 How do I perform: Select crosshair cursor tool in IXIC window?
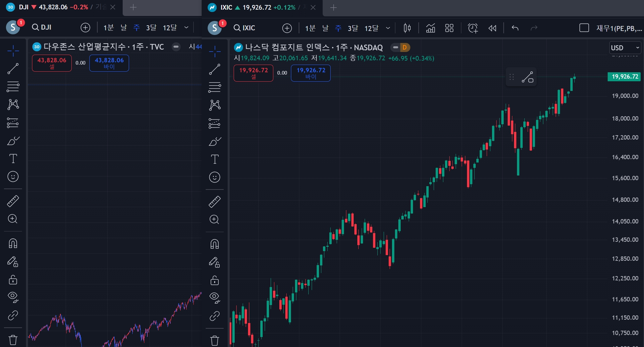(215, 51)
